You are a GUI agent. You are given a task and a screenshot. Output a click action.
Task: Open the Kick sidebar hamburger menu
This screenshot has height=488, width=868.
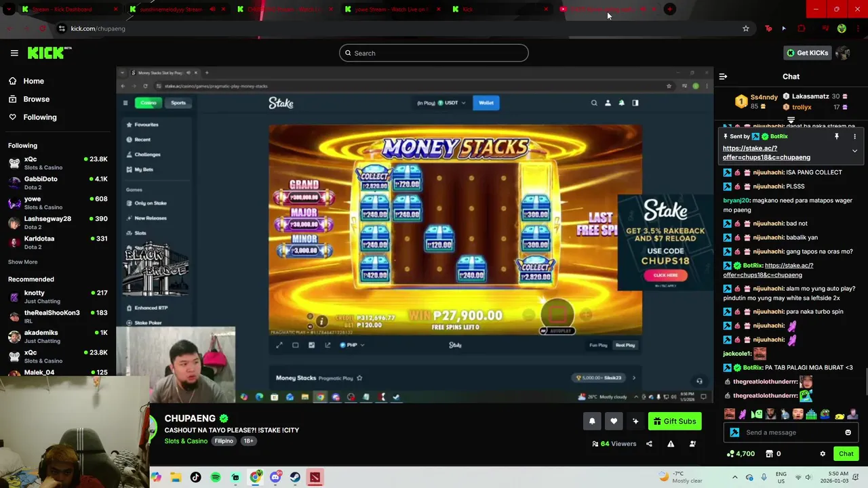[x=14, y=53]
